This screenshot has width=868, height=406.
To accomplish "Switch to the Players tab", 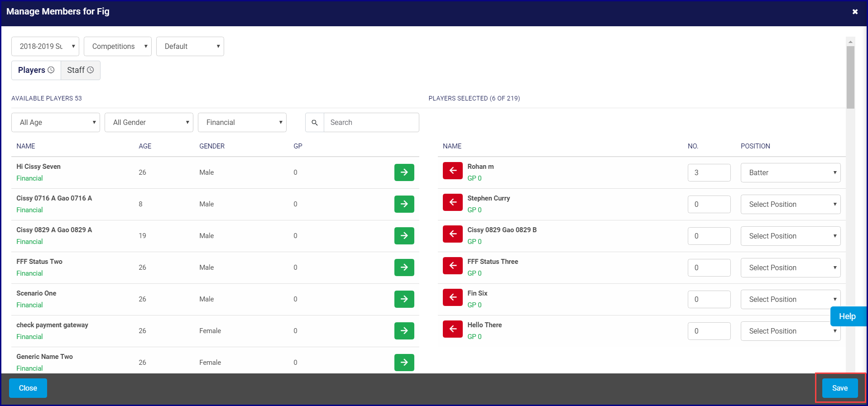I will [36, 71].
